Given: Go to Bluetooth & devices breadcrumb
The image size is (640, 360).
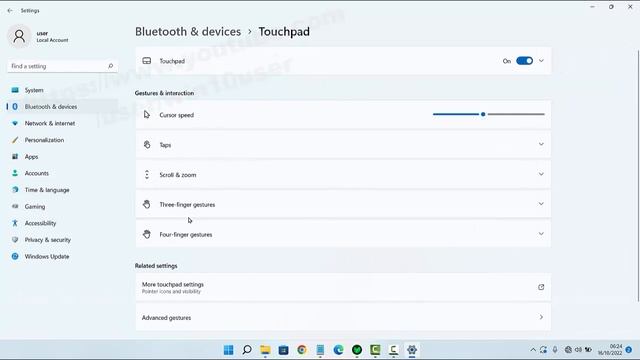Looking at the screenshot, I should (188, 32).
